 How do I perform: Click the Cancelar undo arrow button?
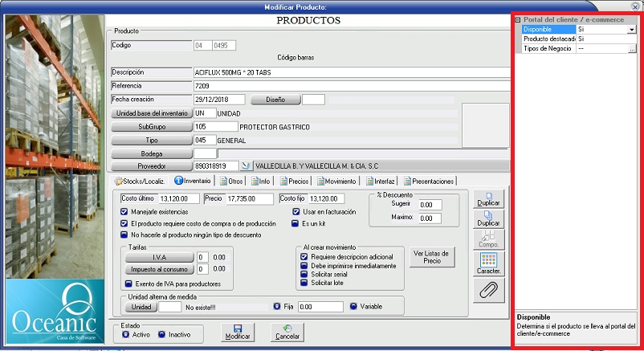287,332
